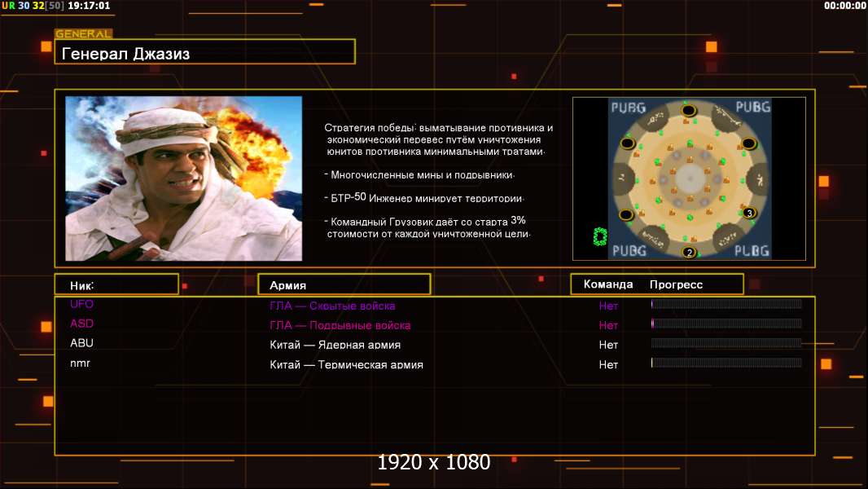Click 'Китай — Термическая армия' army entry
The image size is (868, 489).
[x=346, y=364]
